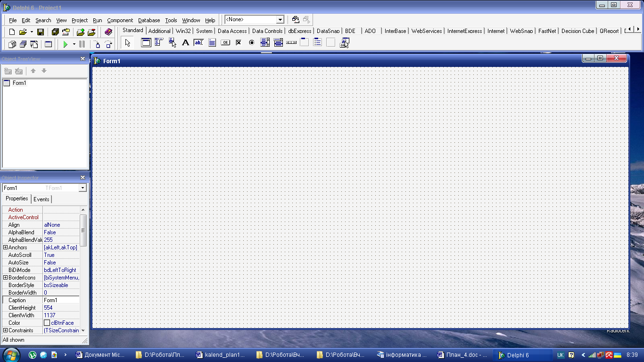Select the Memo component icon

pyautogui.click(x=212, y=43)
